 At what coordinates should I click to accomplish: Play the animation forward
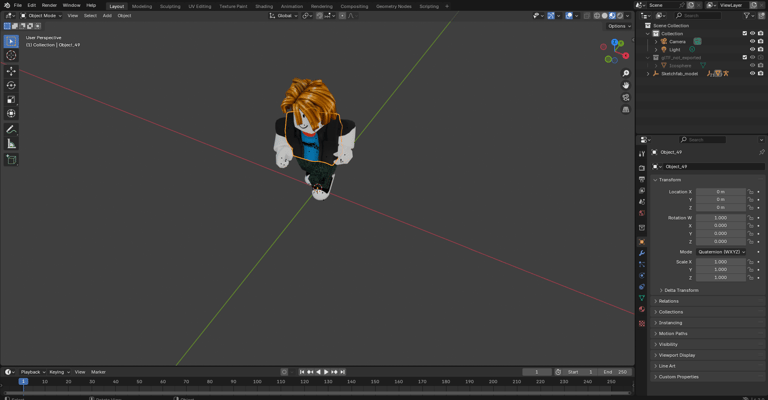click(326, 372)
